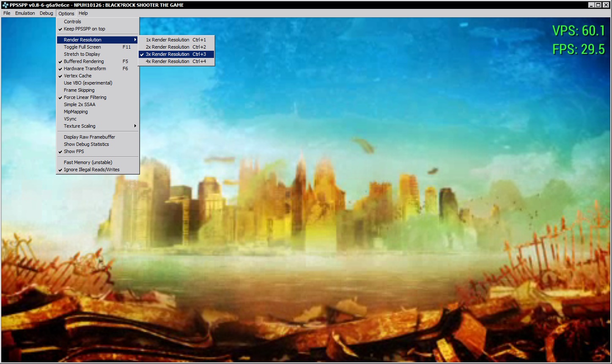Enable VSync option
The height and width of the screenshot is (364, 612).
[70, 119]
